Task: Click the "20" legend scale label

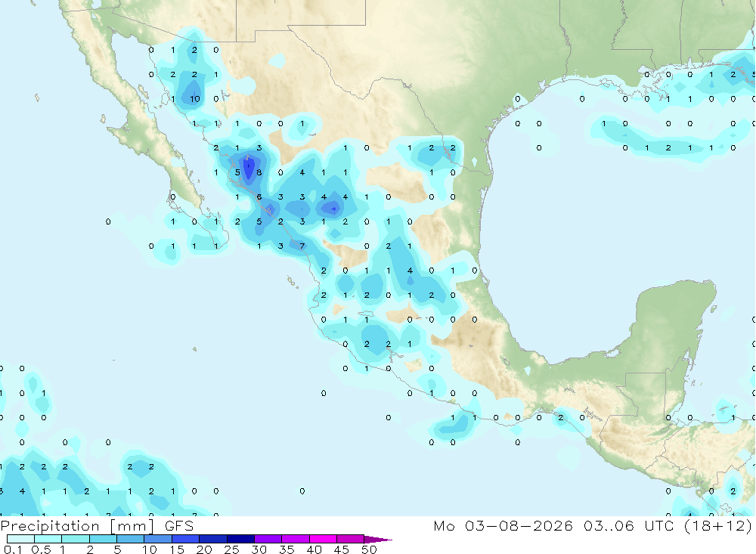Action: pyautogui.click(x=204, y=549)
